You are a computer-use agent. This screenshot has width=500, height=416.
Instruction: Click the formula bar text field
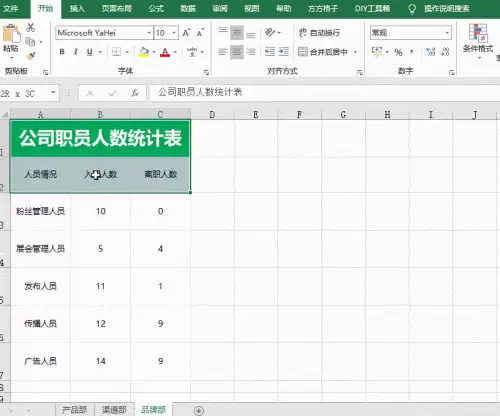coord(323,93)
